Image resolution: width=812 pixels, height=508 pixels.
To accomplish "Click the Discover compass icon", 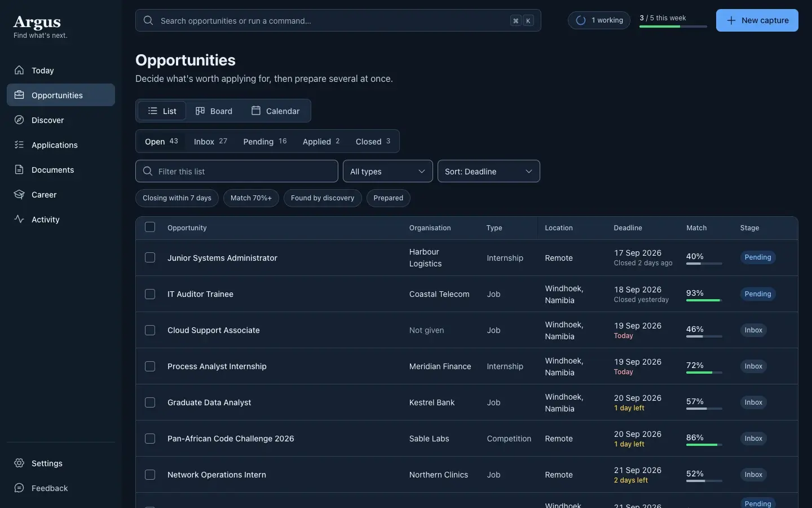I will (x=19, y=120).
